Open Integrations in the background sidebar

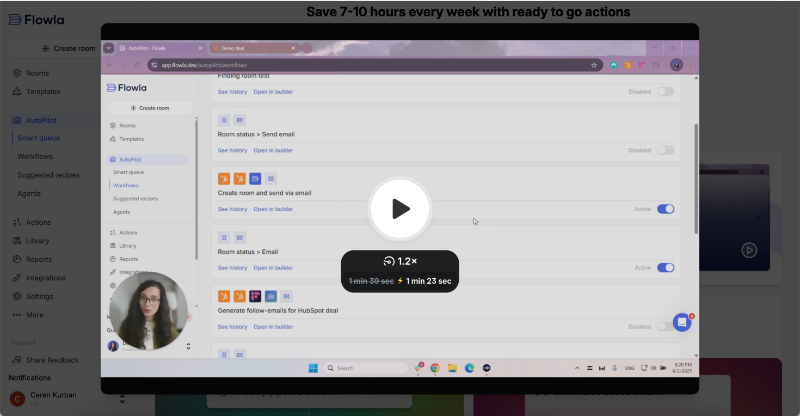point(39,278)
